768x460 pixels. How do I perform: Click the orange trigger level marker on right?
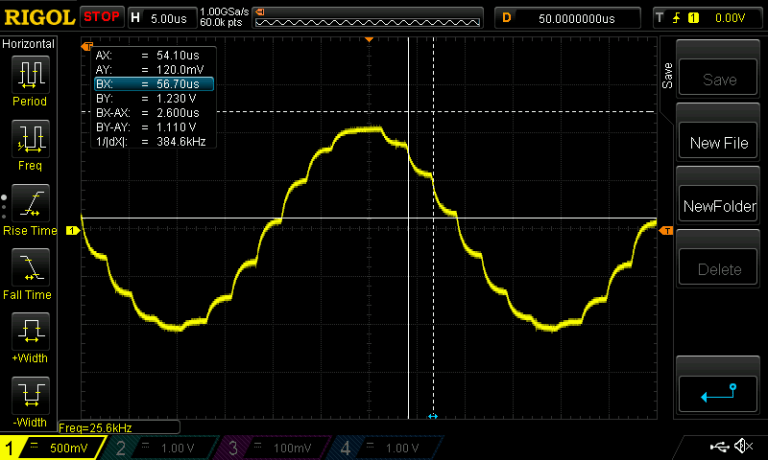pyautogui.click(x=666, y=230)
